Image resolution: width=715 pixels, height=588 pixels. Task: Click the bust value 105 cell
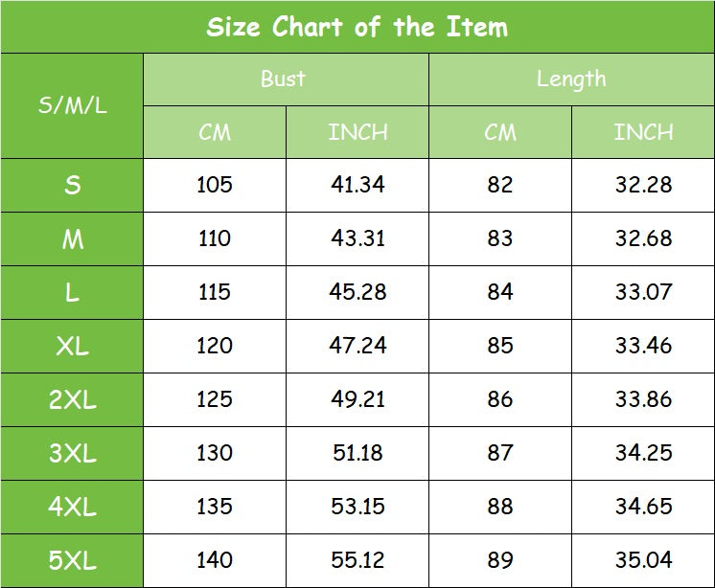click(x=214, y=185)
